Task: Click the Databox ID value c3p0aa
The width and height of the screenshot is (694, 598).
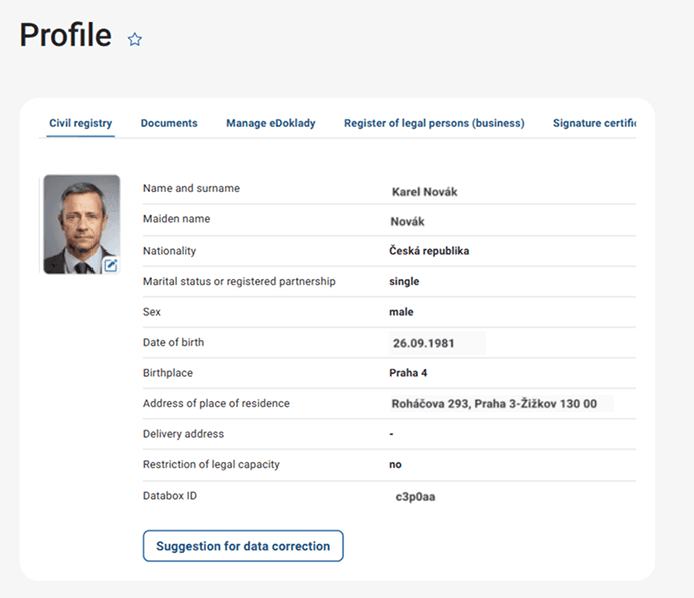Action: point(415,495)
